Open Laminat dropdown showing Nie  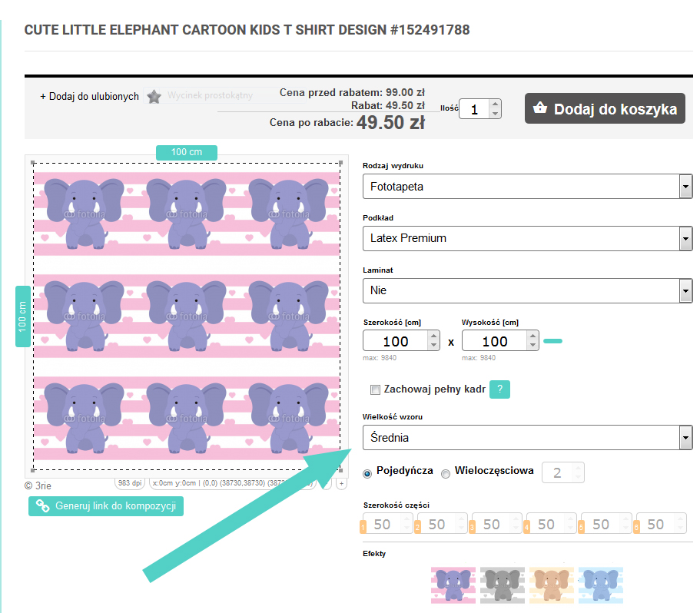coord(527,290)
